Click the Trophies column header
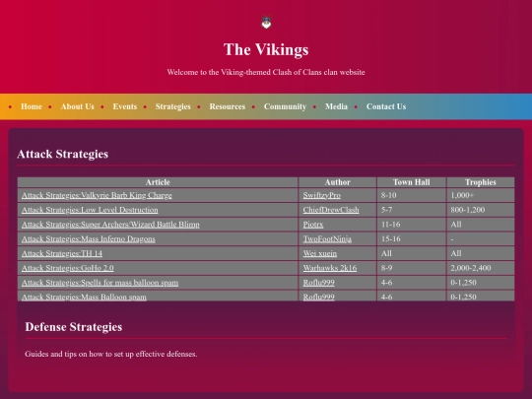This screenshot has height=399, width=532. click(x=481, y=182)
